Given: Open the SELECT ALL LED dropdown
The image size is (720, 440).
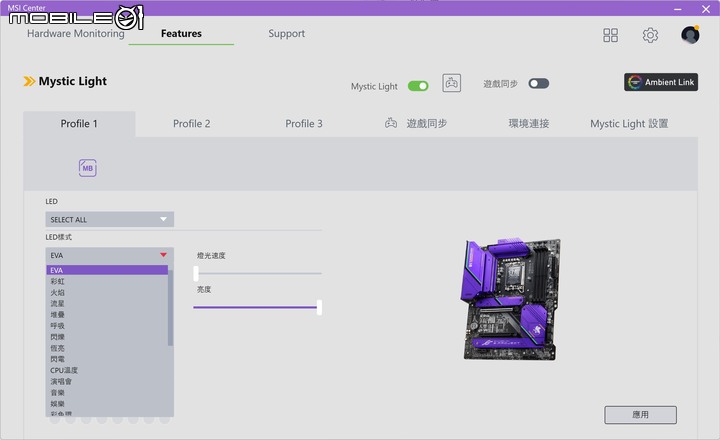Looking at the screenshot, I should tap(109, 220).
